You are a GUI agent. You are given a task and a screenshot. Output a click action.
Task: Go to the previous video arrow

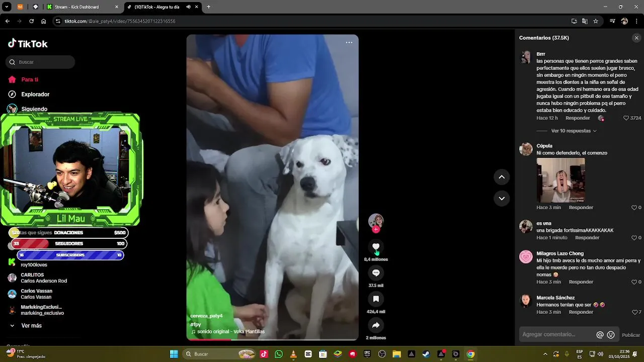[502, 177]
